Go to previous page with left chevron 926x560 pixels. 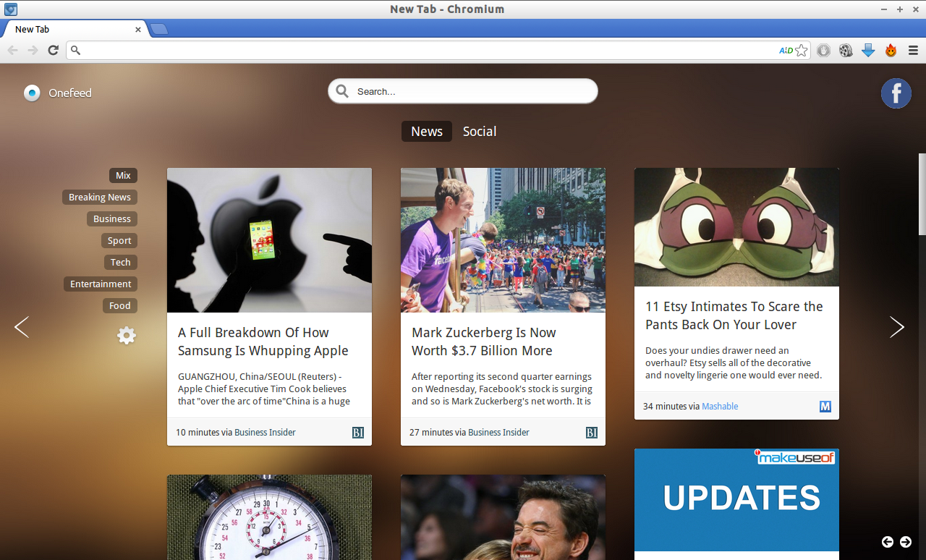(x=22, y=327)
